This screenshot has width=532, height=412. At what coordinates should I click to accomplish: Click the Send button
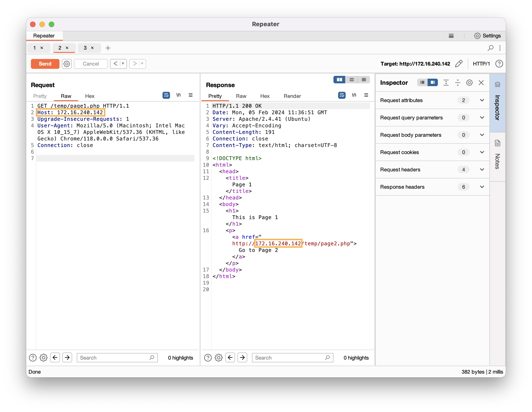[x=45, y=64]
